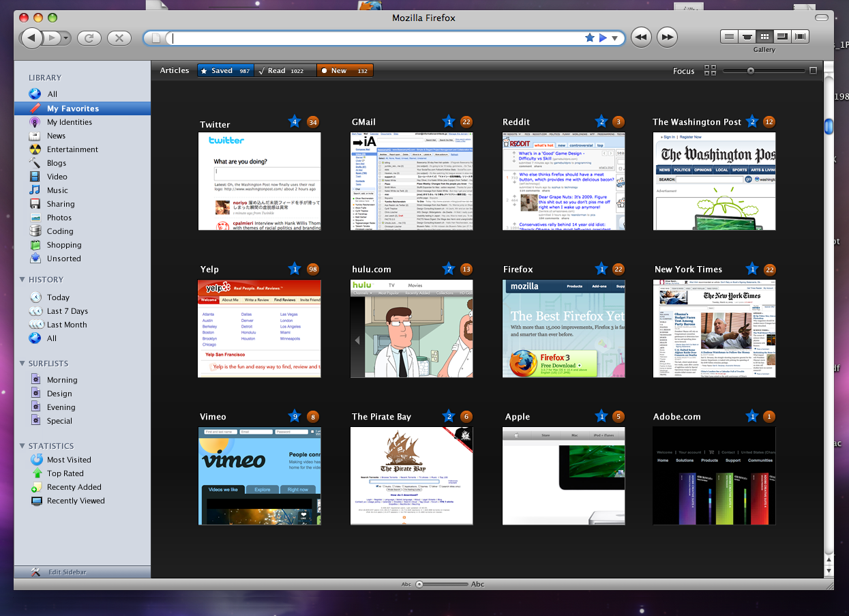
Task: Show Read articles tab
Action: (x=285, y=70)
